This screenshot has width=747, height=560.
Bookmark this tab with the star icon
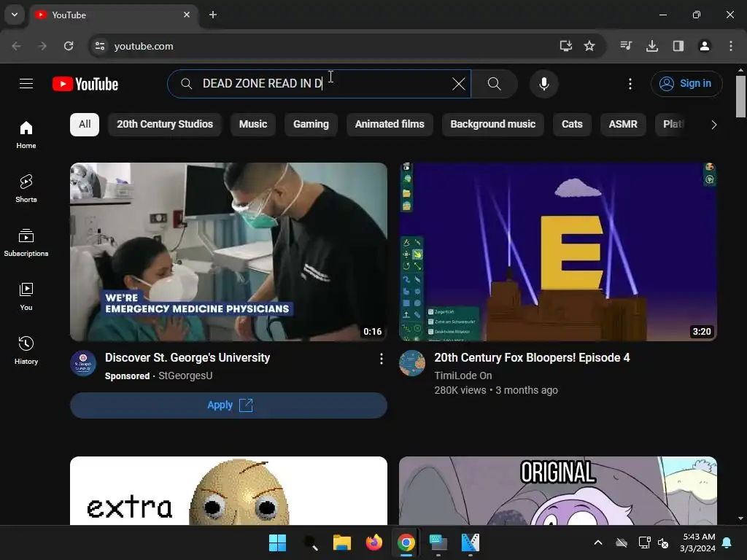pyautogui.click(x=589, y=46)
